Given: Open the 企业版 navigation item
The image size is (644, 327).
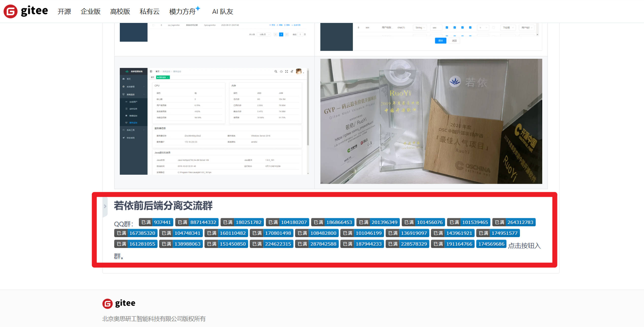Looking at the screenshot, I should click(x=91, y=12).
